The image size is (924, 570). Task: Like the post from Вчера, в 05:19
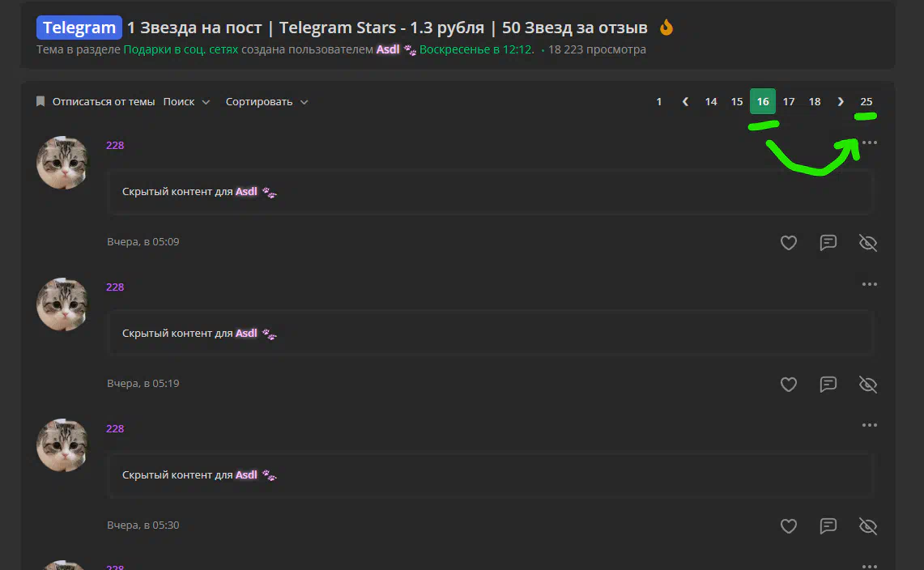789,384
